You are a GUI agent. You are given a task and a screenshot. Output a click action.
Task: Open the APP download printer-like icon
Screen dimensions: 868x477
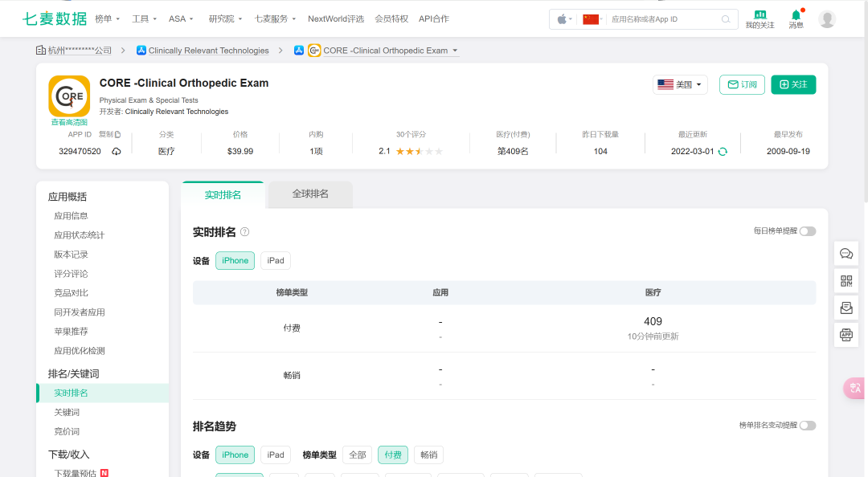(846, 335)
